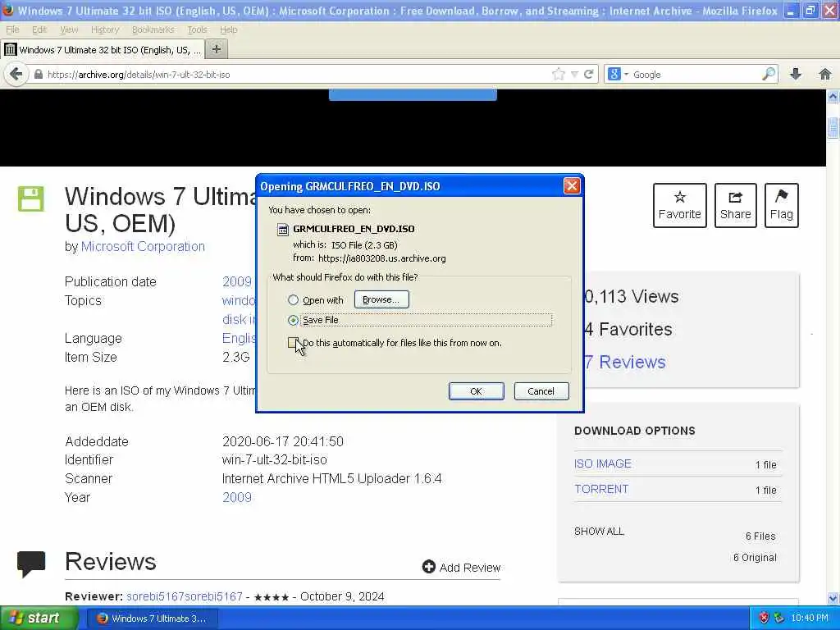Click the vertical scrollbar thumb
This screenshot has height=630, width=840.
coord(833,127)
